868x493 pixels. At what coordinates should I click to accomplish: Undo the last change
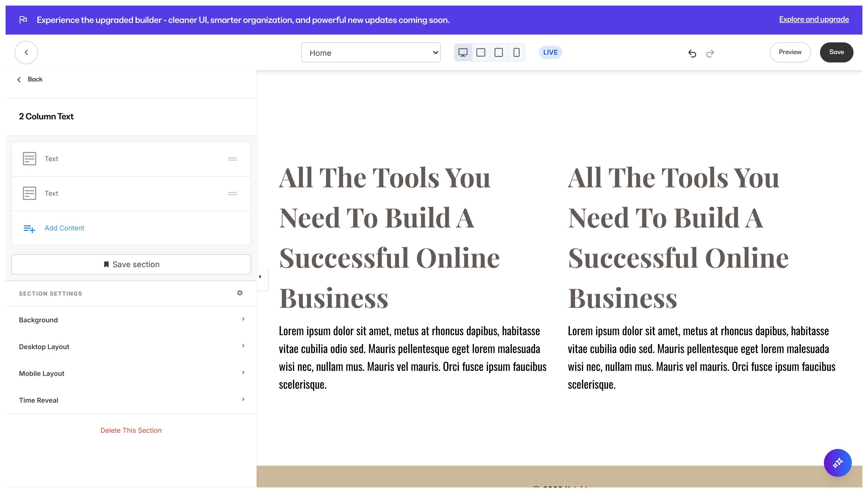point(692,54)
